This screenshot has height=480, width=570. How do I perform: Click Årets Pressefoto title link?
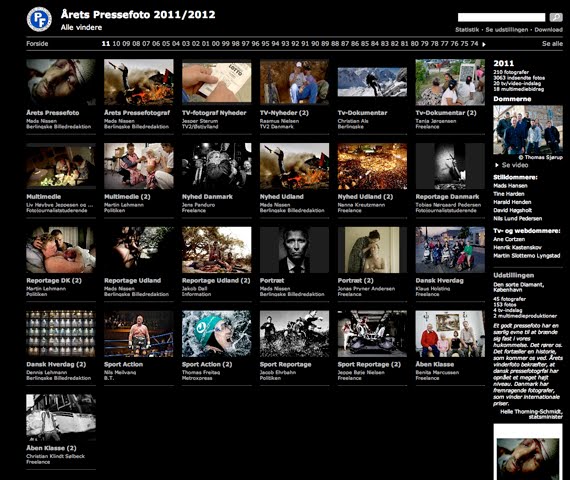click(x=53, y=113)
